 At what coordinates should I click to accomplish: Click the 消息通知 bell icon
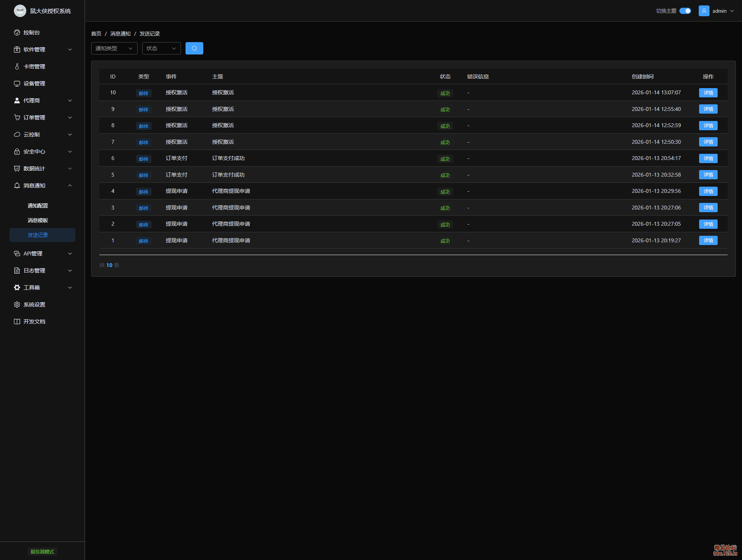pyautogui.click(x=17, y=186)
